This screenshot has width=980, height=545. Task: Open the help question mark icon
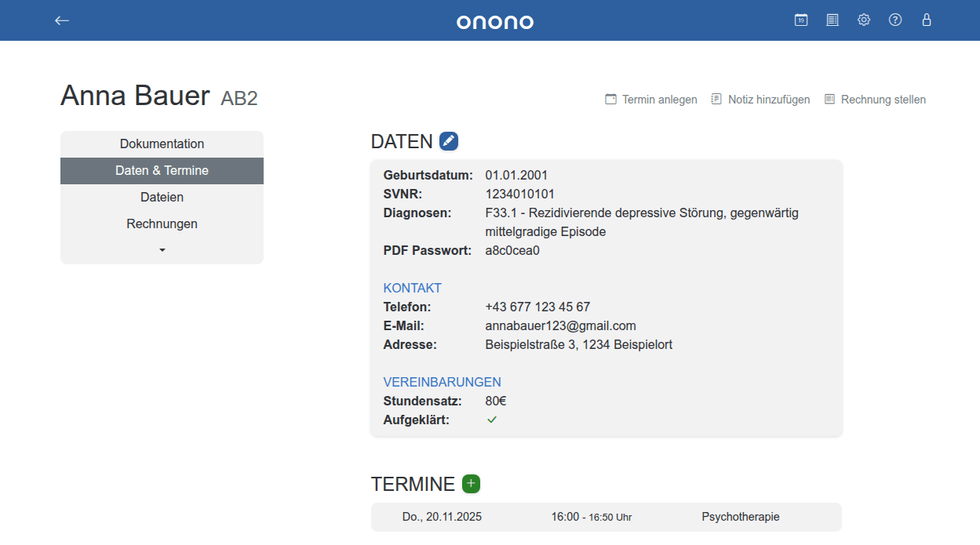[894, 20]
